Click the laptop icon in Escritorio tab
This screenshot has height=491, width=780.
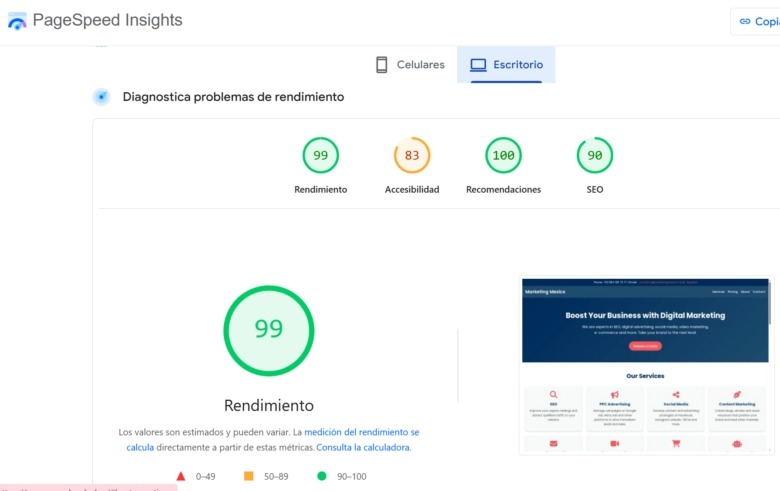tap(478, 65)
